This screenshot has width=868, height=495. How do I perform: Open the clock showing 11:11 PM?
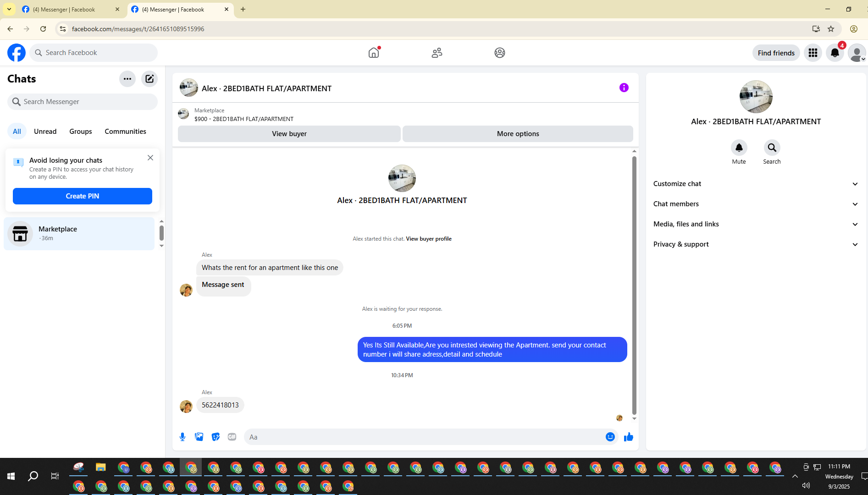[839, 467]
